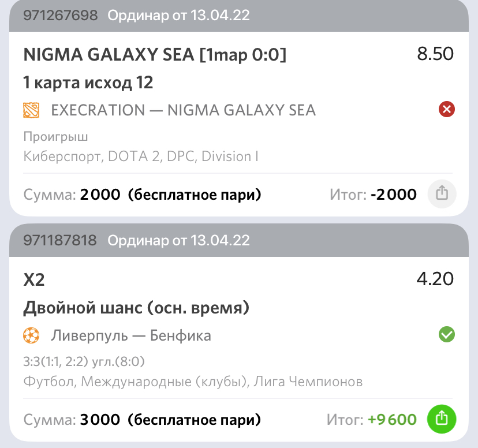Image resolution: width=478 pixels, height=448 pixels.
Task: Click the X2 bet outcome label
Action: (34, 279)
